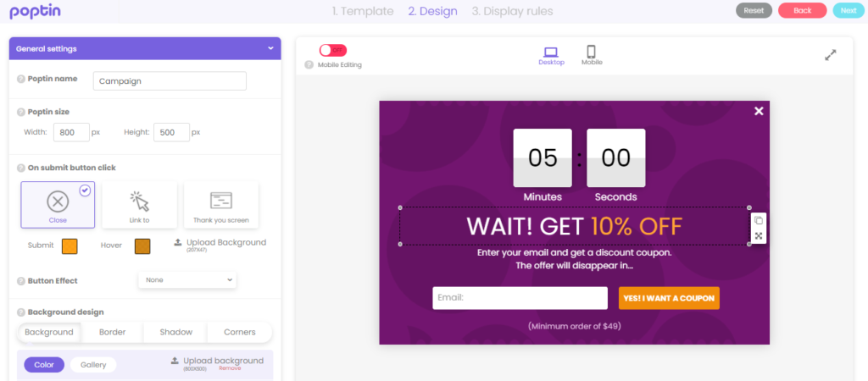This screenshot has height=381, width=868.
Task: Open help for Button Effect
Action: tap(21, 281)
